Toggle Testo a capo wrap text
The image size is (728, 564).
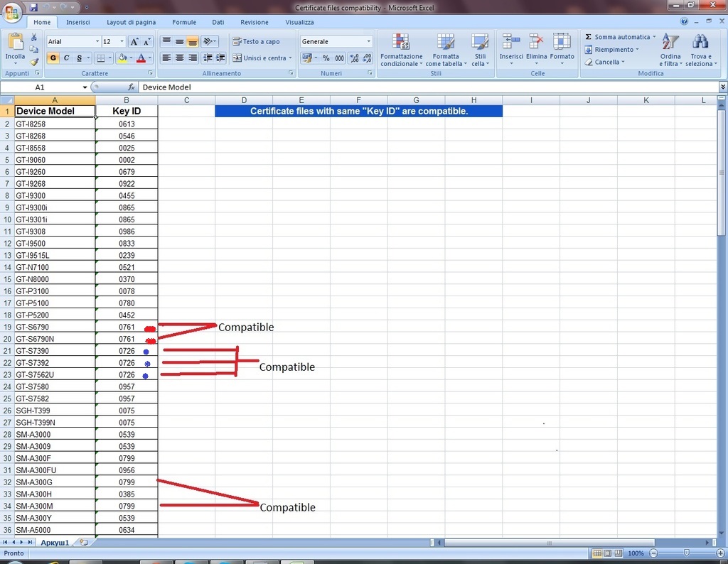(256, 42)
